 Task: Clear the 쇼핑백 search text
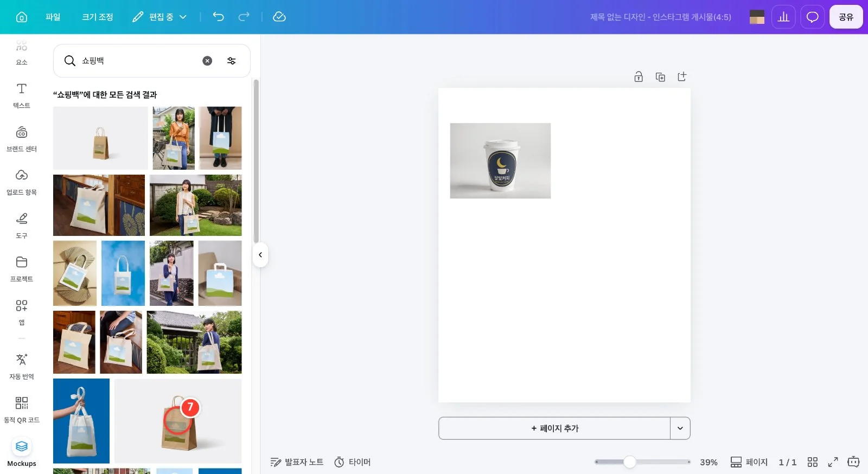coord(207,61)
